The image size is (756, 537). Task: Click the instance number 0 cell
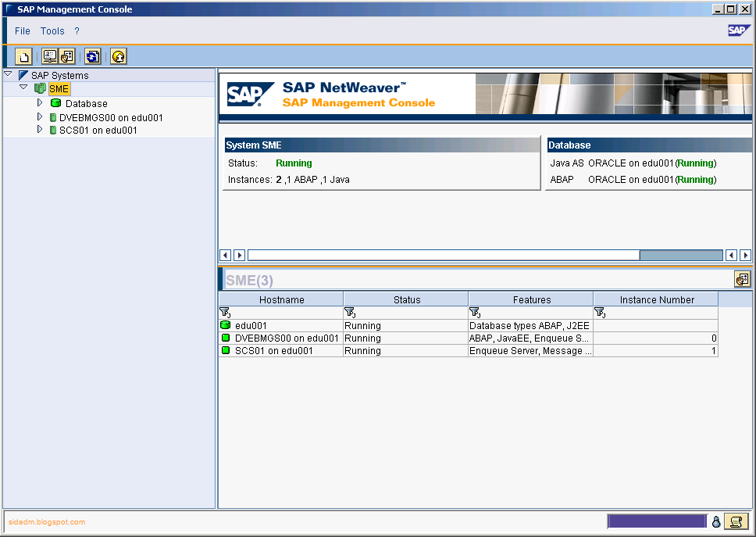coord(656,338)
